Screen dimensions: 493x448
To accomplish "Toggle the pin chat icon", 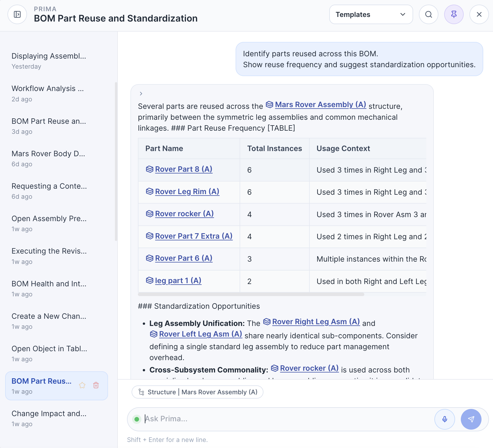I will pos(454,14).
